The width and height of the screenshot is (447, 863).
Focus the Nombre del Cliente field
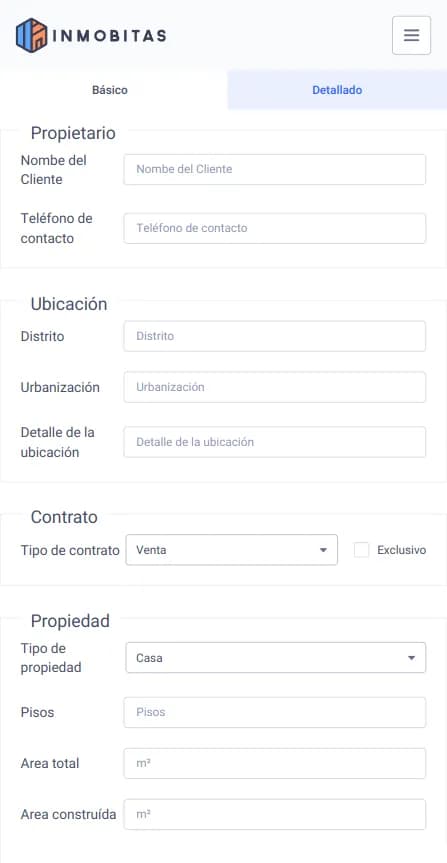pyautogui.click(x=275, y=170)
